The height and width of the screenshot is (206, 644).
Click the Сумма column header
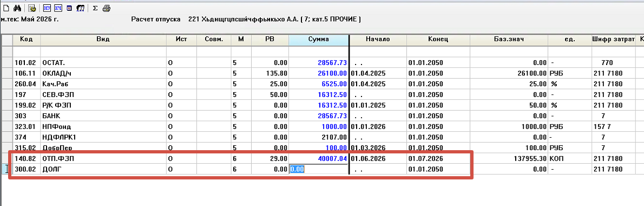pos(319,40)
